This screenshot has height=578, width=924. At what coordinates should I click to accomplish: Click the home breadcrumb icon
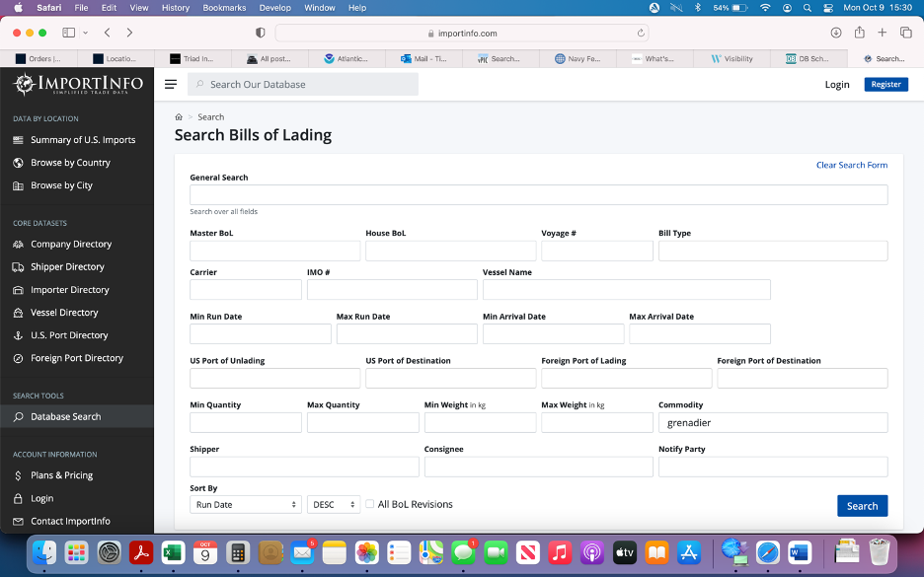[x=179, y=117]
